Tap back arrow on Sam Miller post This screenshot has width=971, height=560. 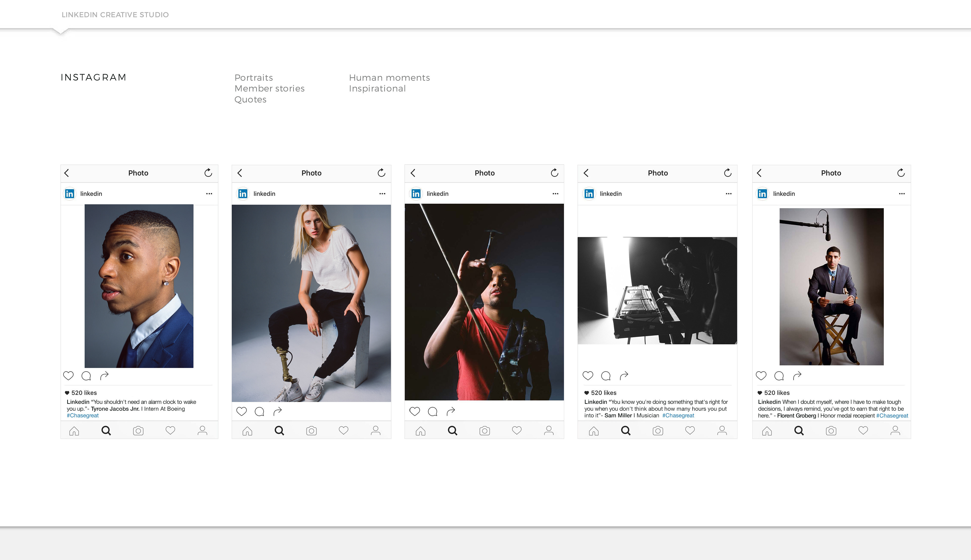(x=586, y=173)
